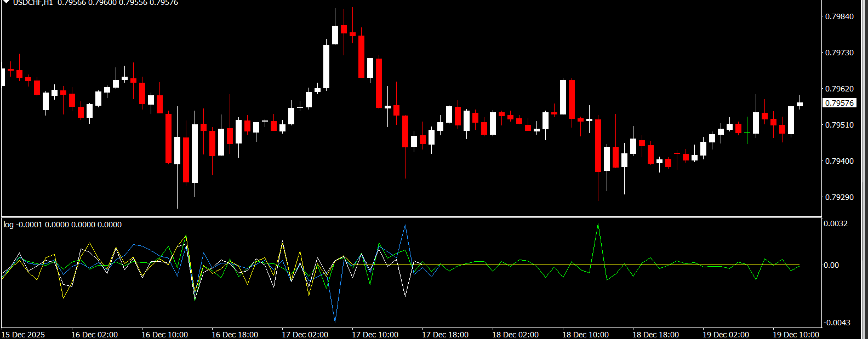Select the log indicator values label
The height and width of the screenshot is (339, 868).
[x=62, y=225]
